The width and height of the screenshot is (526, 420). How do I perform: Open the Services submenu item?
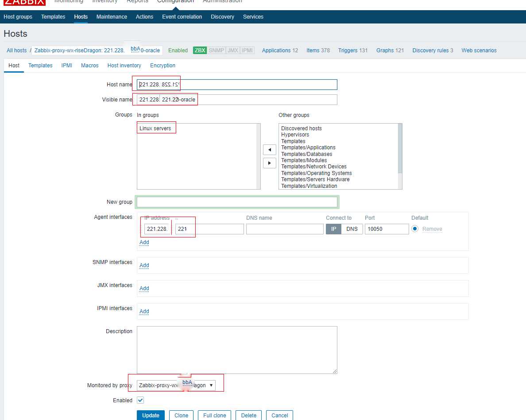pyautogui.click(x=253, y=17)
